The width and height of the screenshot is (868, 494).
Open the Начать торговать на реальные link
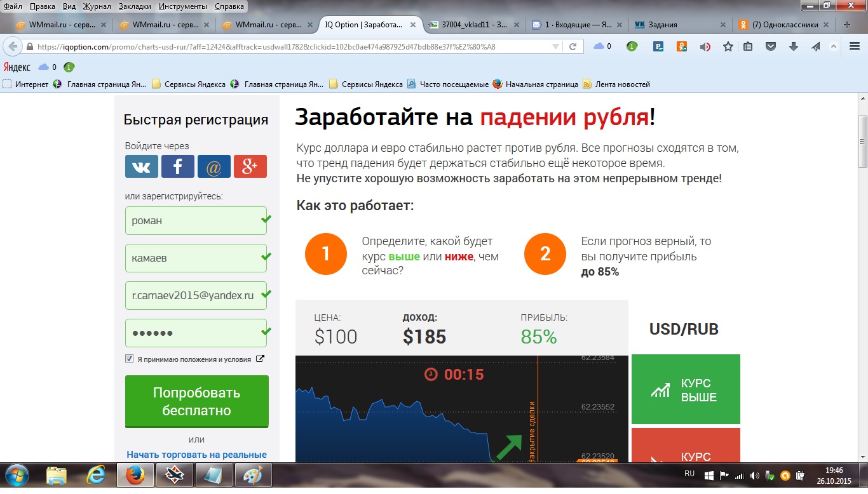197,455
